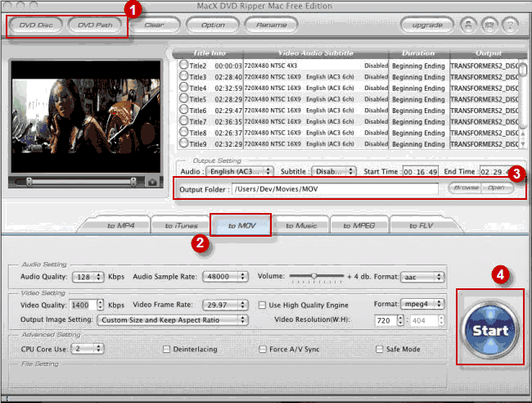Enable the Safe Mode checkbox
532x403 pixels.
(x=380, y=349)
